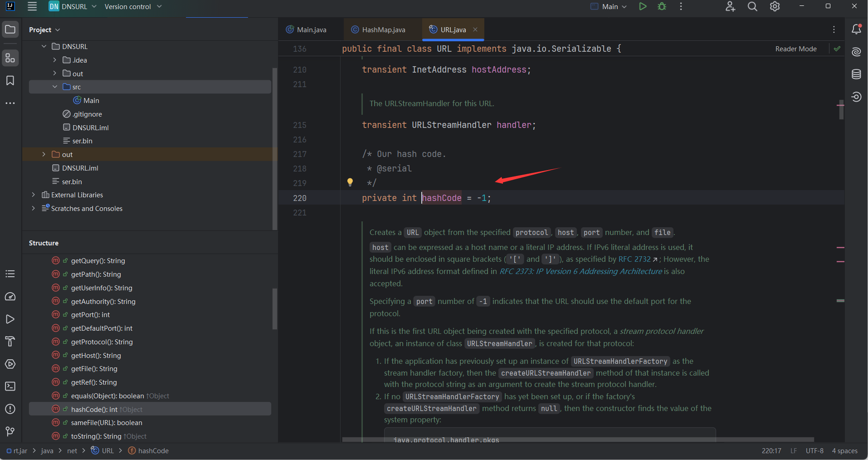Open Search Everywhere magnifier icon

coord(752,6)
